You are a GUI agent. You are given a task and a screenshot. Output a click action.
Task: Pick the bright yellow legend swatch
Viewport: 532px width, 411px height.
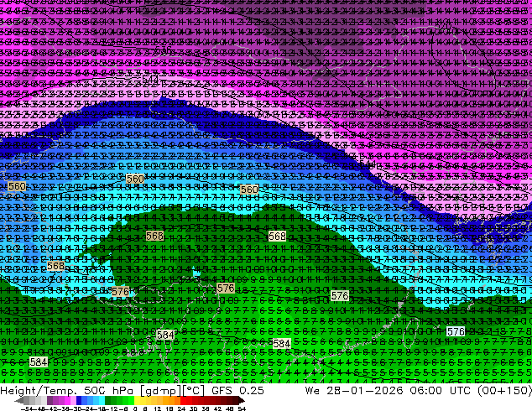[x=137, y=400]
